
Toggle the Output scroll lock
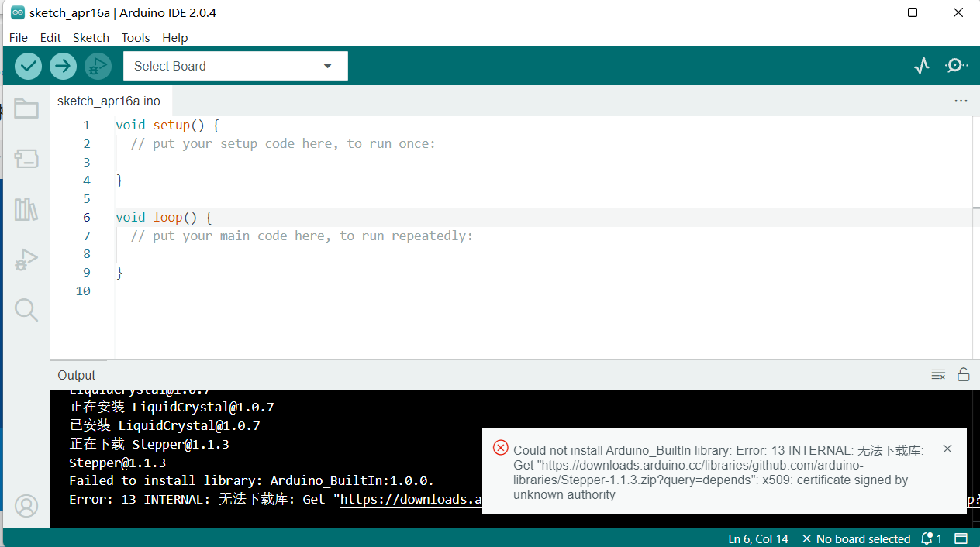[963, 375]
